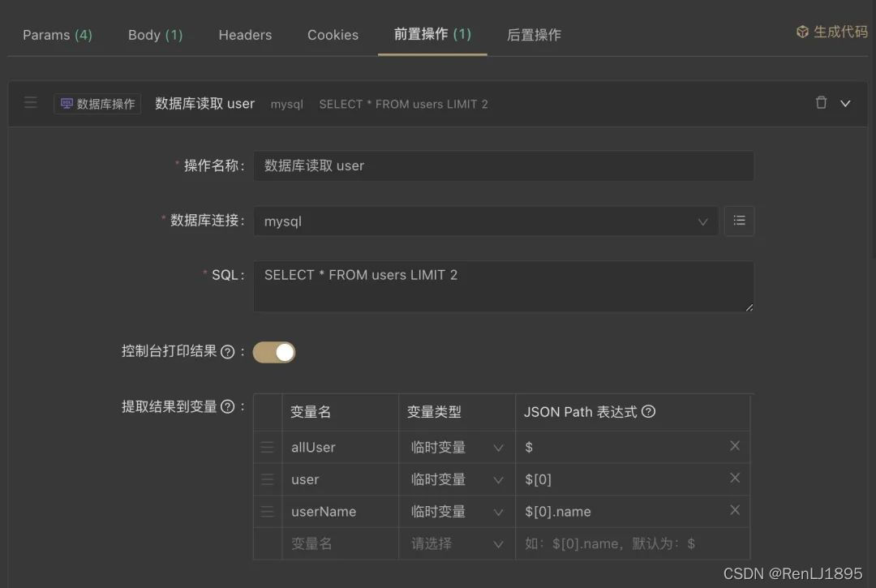Open variable type dropdown for allUser row

(457, 447)
